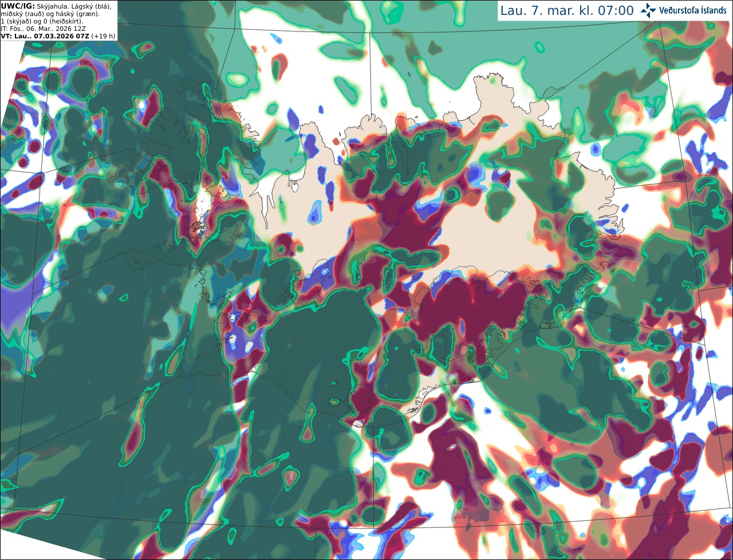This screenshot has width=733, height=560.
Task: Click the 'IT: Fös.. 06. Mar.. 2026 12Z' line
Action: [44, 28]
